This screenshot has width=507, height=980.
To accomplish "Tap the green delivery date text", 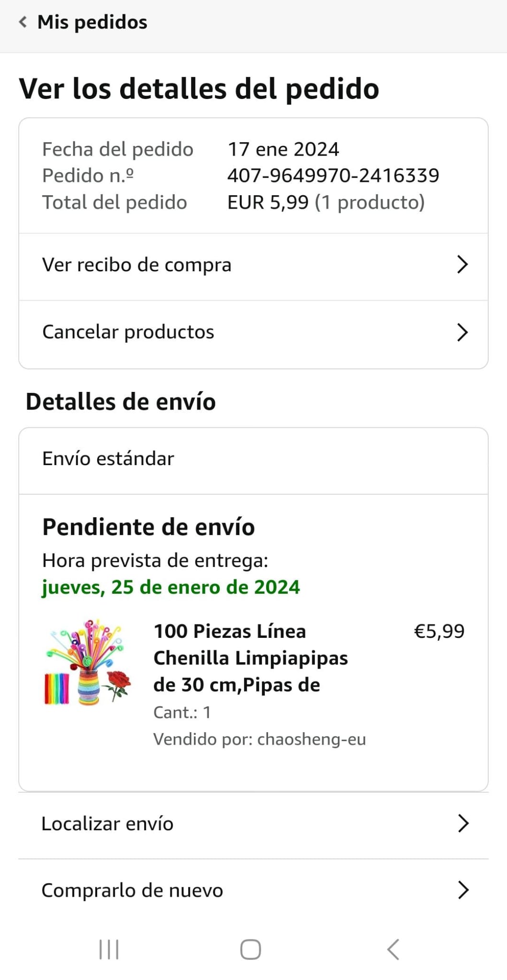I will coord(171,587).
